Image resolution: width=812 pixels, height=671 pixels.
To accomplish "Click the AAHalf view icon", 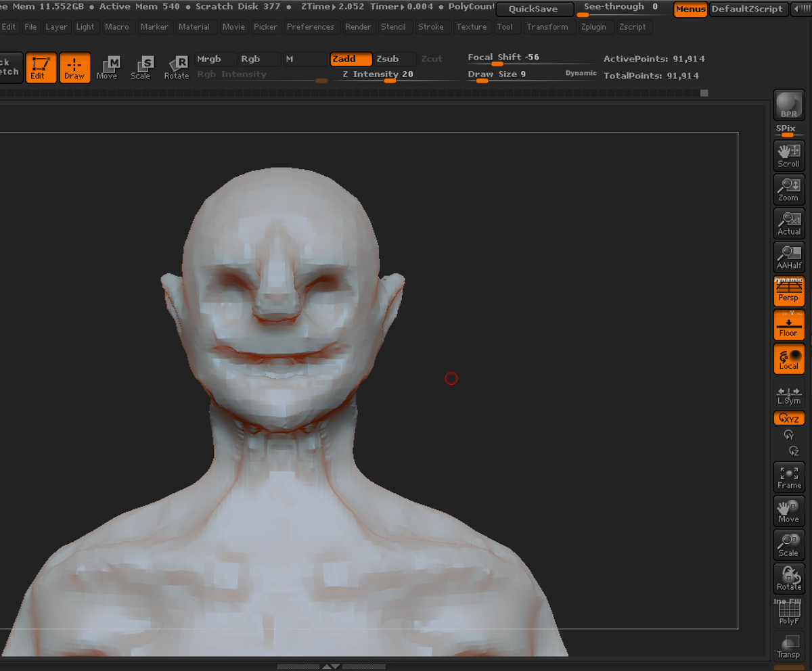I will (x=789, y=257).
